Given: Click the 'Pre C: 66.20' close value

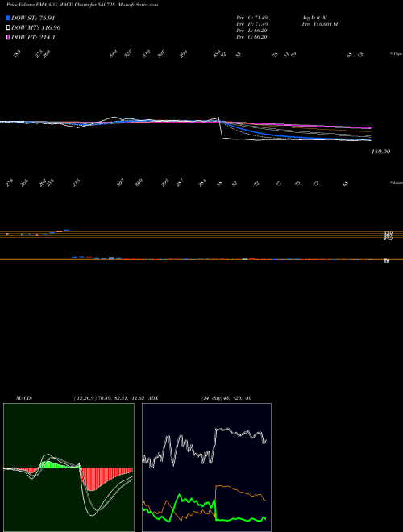Looking at the screenshot, I should (252, 36).
